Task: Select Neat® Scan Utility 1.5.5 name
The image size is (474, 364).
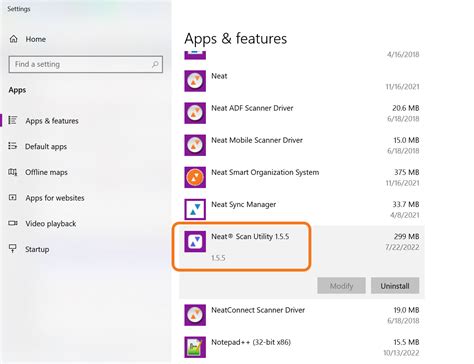Action: 250,237
